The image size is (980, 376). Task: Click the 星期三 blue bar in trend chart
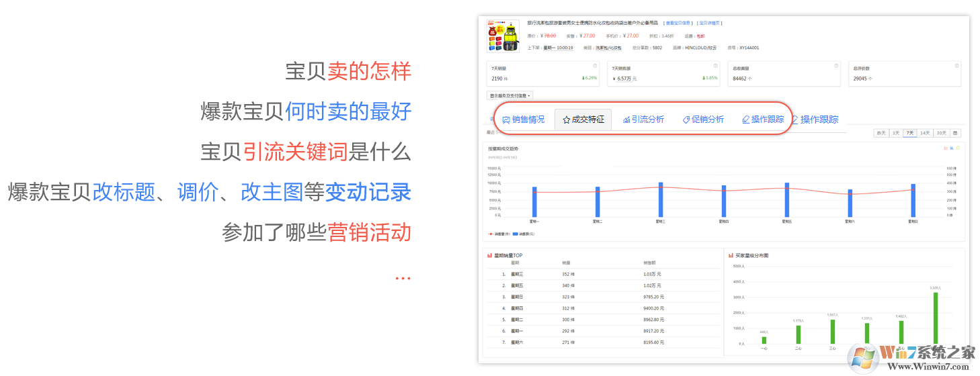661,199
